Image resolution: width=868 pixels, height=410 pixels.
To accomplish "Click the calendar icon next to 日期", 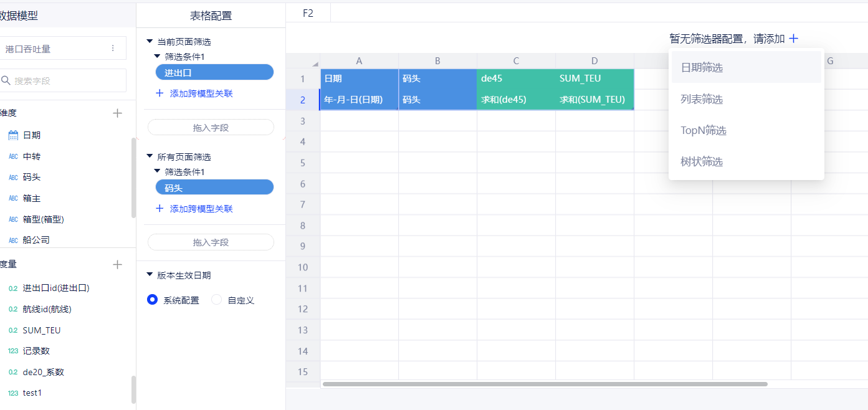I will coord(13,135).
